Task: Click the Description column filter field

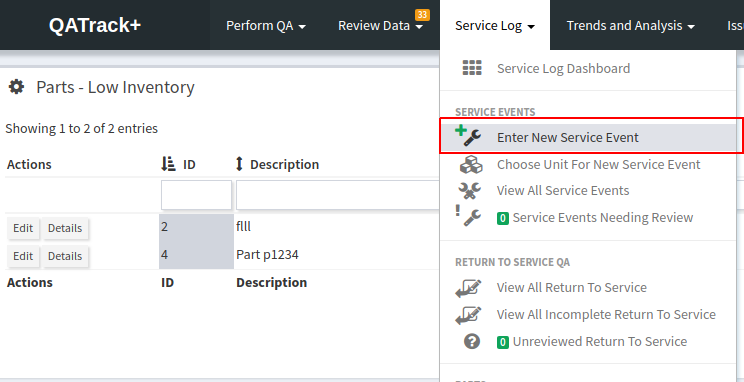Action: [x=338, y=195]
